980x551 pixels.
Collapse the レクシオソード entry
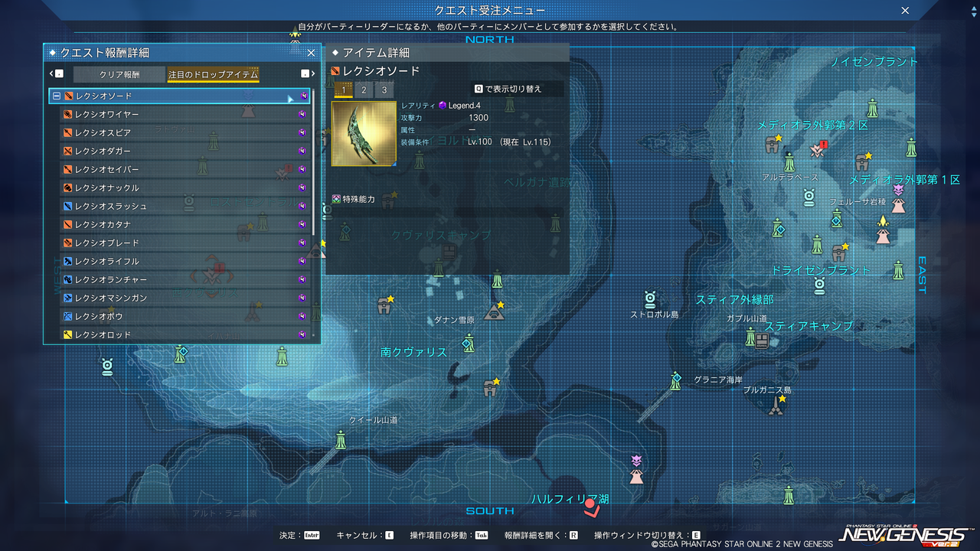[x=57, y=96]
